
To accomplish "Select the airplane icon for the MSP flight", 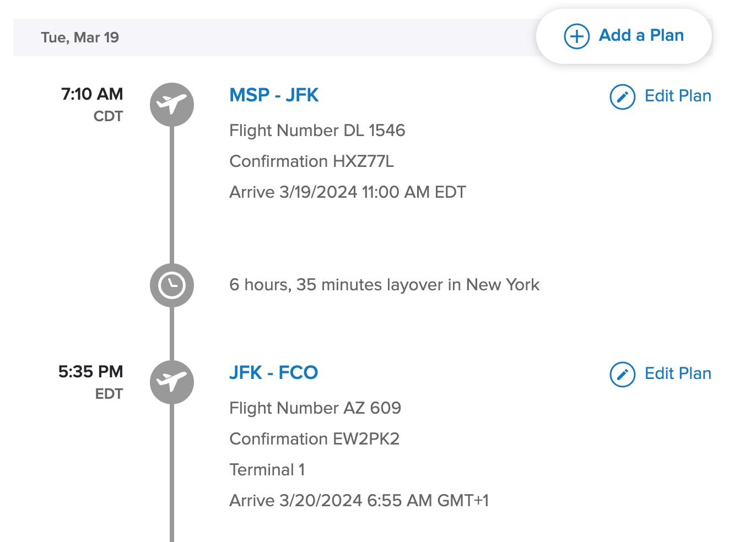I will click(172, 105).
